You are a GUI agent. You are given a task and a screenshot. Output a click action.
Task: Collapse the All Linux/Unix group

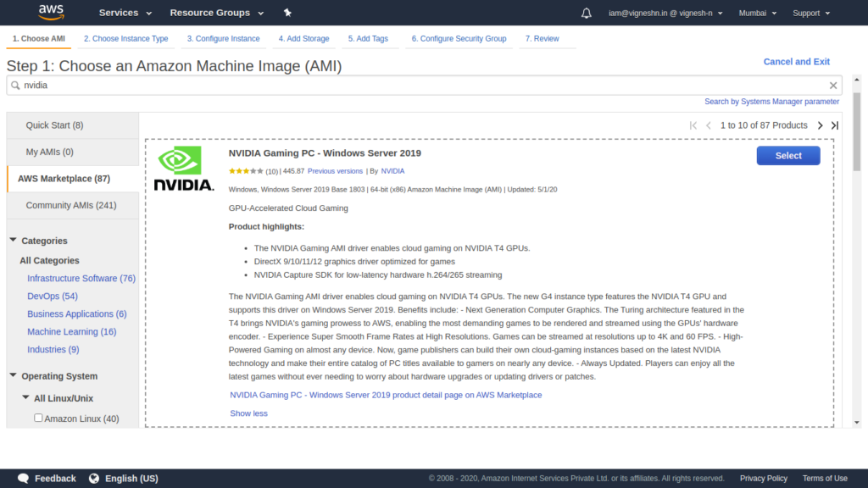25,397
